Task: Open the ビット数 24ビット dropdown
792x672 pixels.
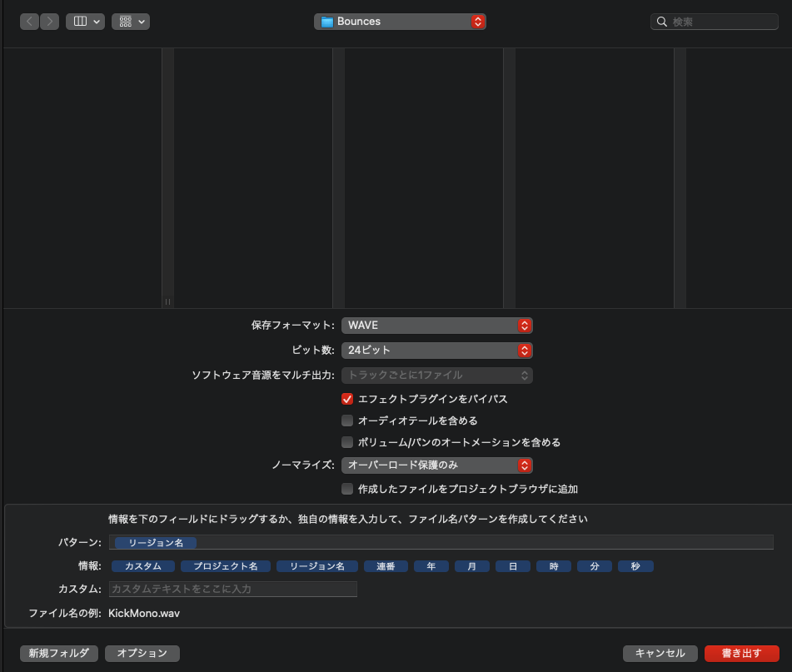Action: coord(436,351)
